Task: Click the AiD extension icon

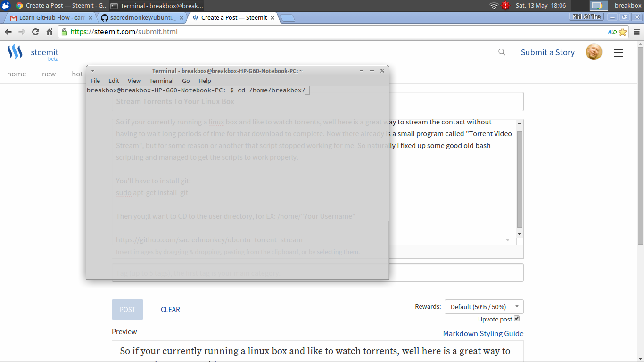Action: tap(611, 32)
